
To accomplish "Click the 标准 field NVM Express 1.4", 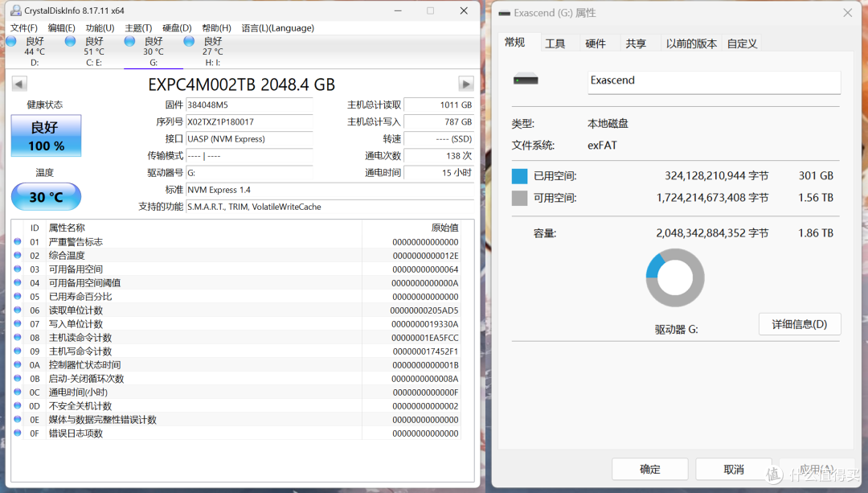I will click(330, 190).
